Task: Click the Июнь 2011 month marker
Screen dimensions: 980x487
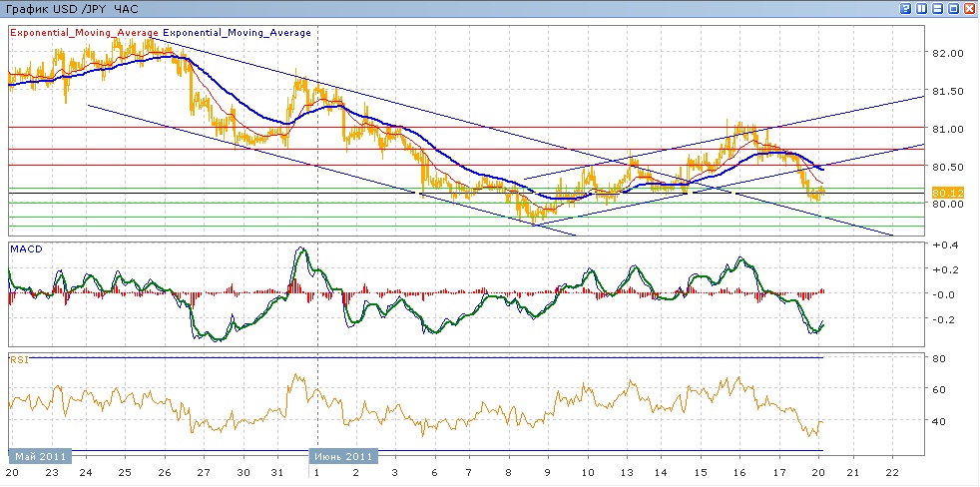Action: click(x=344, y=456)
